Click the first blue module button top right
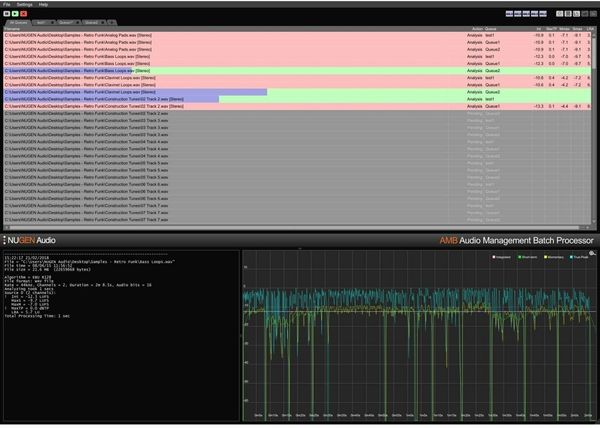The width and height of the screenshot is (600, 428). pyautogui.click(x=510, y=14)
